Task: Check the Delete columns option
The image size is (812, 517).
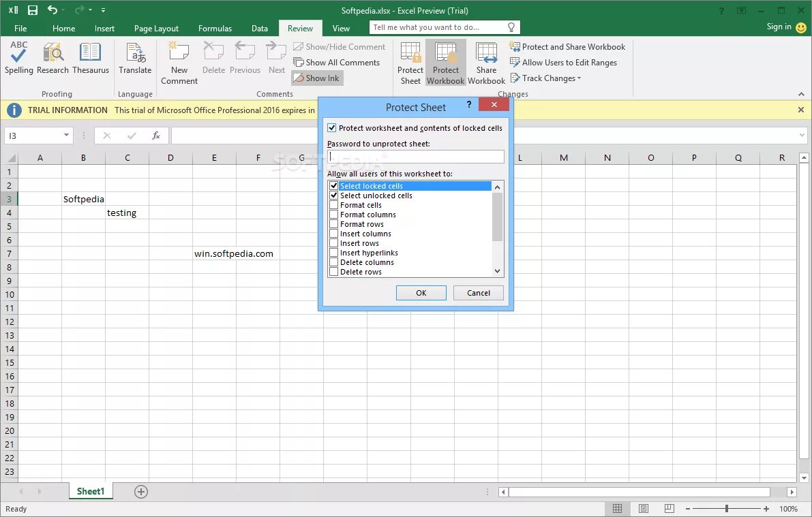Action: click(x=334, y=262)
